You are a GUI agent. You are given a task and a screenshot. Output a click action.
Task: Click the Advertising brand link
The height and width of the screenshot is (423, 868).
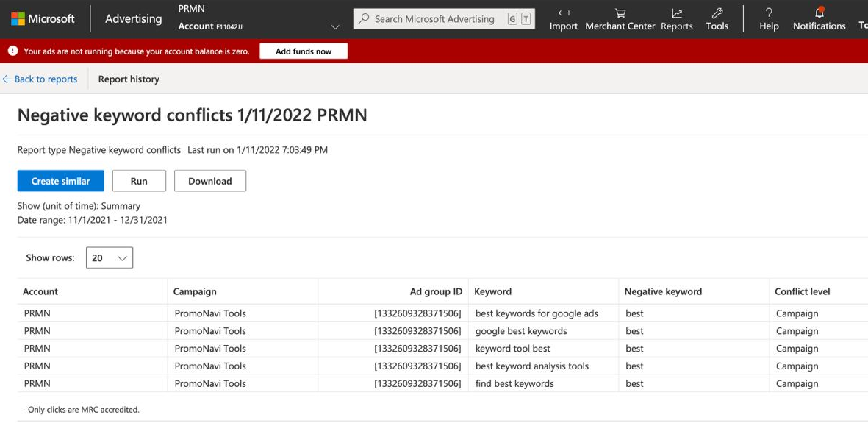134,19
